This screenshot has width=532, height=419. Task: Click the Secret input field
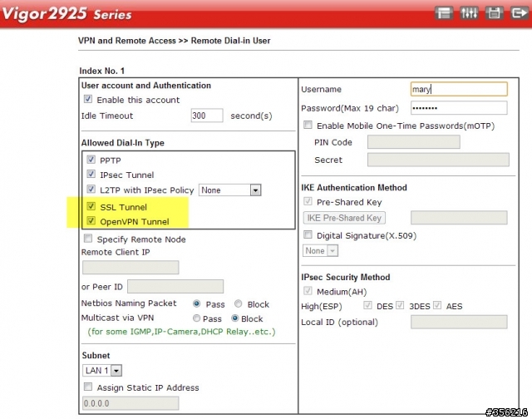pos(438,160)
